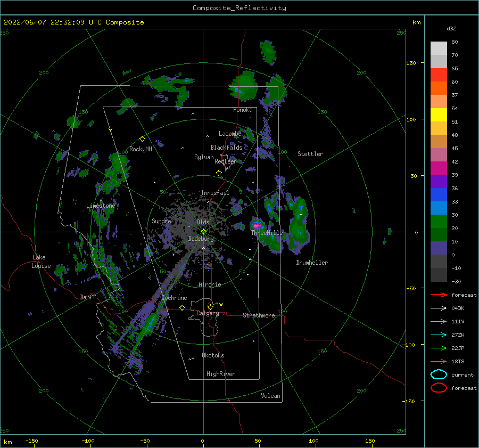Screen dimensions: 479x448
Task: Click the yellow diamond marker near RockyMH
Action: [142, 139]
